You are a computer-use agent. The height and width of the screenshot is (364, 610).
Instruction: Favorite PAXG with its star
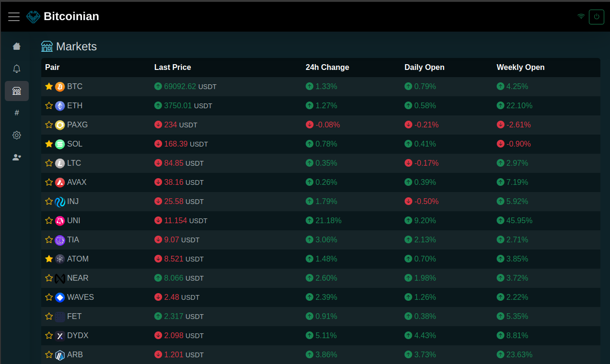(49, 125)
